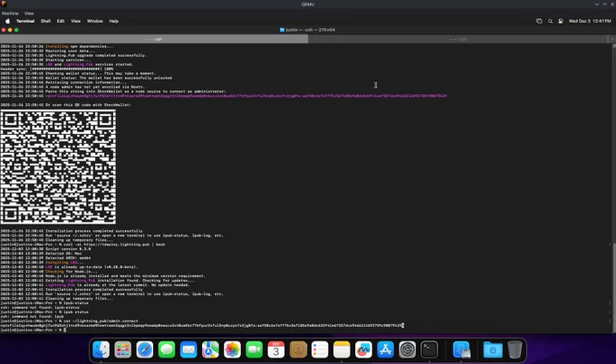The height and width of the screenshot is (364, 616).
Task: Open Finder from the Dock
Action: point(101,350)
